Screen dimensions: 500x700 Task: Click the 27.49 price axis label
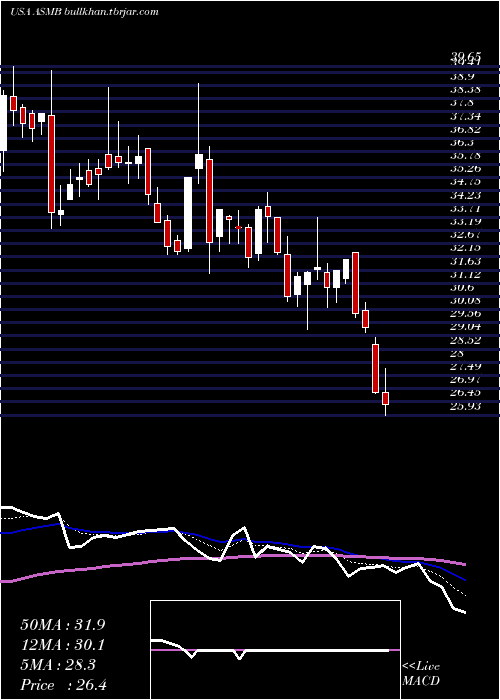coord(465,366)
